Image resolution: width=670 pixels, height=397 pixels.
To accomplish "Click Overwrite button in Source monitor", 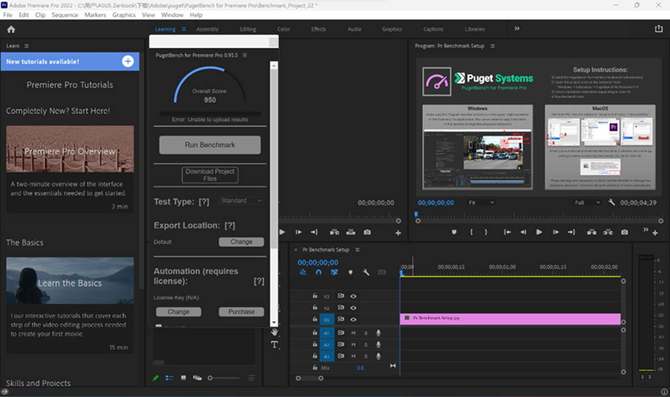I will pos(351,232).
